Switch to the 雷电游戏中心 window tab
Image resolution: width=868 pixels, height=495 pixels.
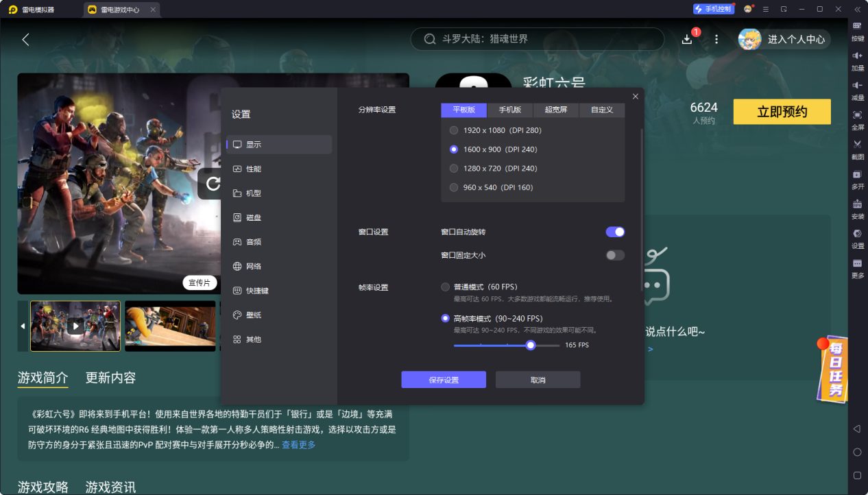coord(121,10)
